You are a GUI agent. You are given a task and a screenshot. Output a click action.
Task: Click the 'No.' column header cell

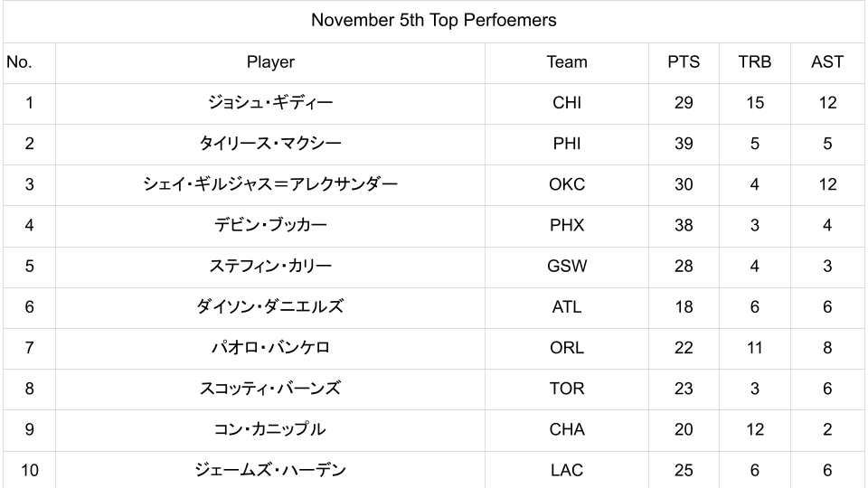pos(19,62)
